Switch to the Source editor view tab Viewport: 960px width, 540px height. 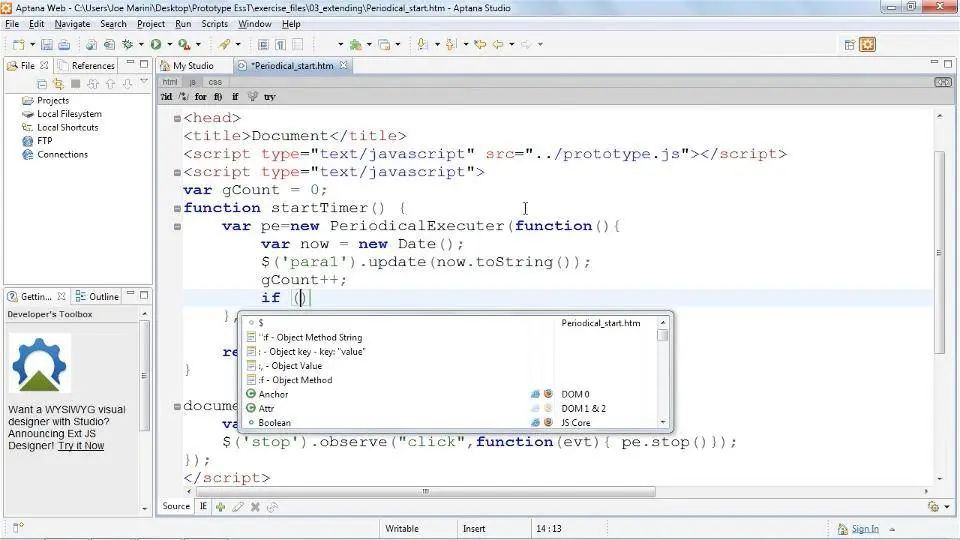click(x=176, y=506)
